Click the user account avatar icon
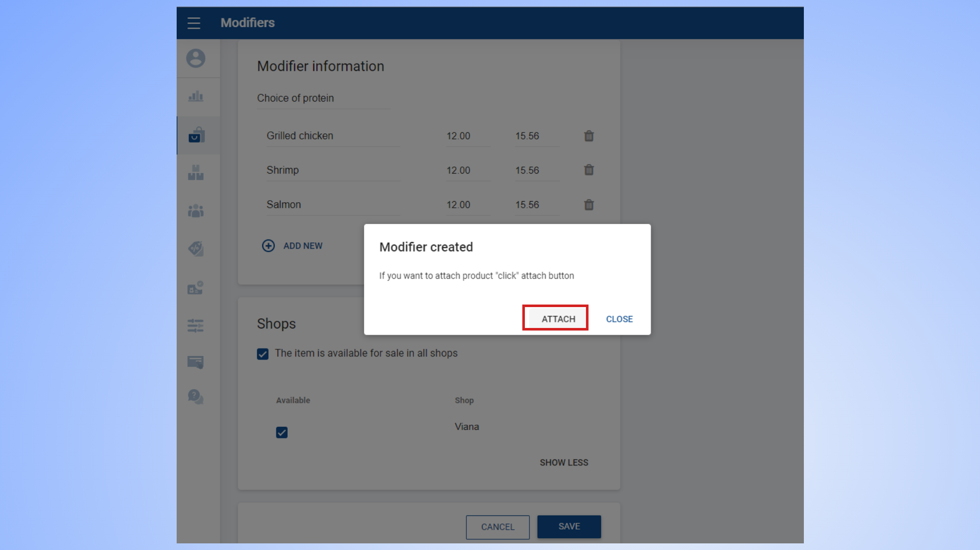Screen dimensions: 980x550 tap(195, 58)
